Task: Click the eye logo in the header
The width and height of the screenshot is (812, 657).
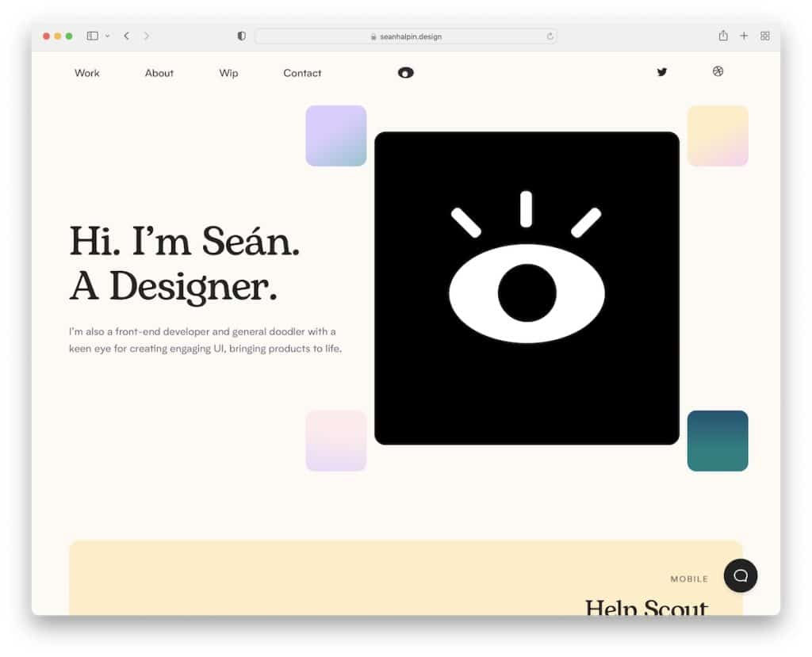Action: (405, 73)
